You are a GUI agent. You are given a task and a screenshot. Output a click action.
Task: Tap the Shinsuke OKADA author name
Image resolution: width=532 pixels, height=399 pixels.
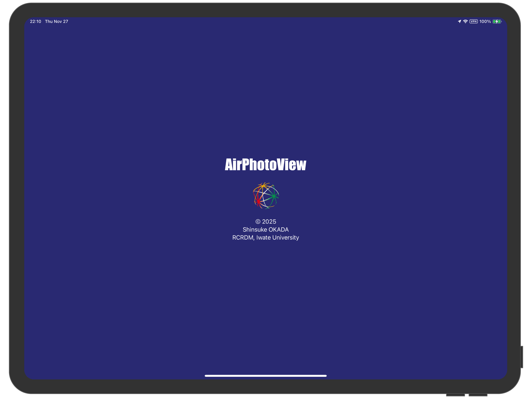pos(266,229)
